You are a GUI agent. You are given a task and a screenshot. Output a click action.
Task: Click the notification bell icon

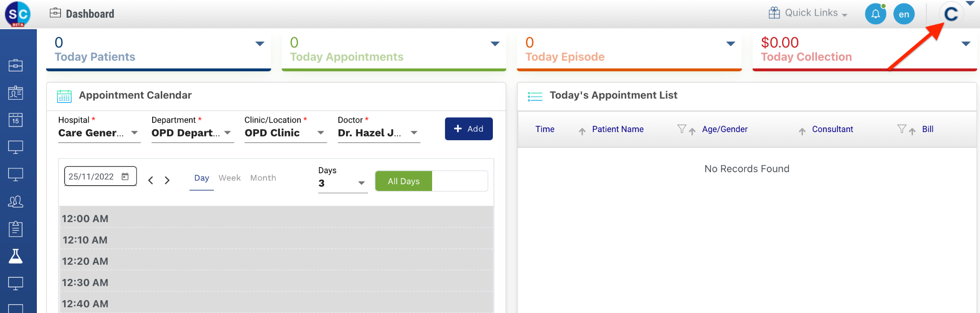[x=875, y=14]
